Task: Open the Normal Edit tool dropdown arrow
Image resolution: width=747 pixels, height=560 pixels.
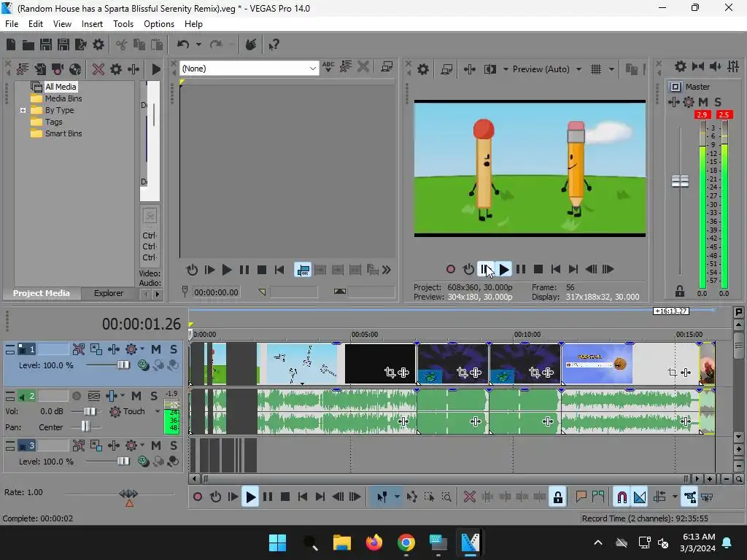Action: pos(397,497)
